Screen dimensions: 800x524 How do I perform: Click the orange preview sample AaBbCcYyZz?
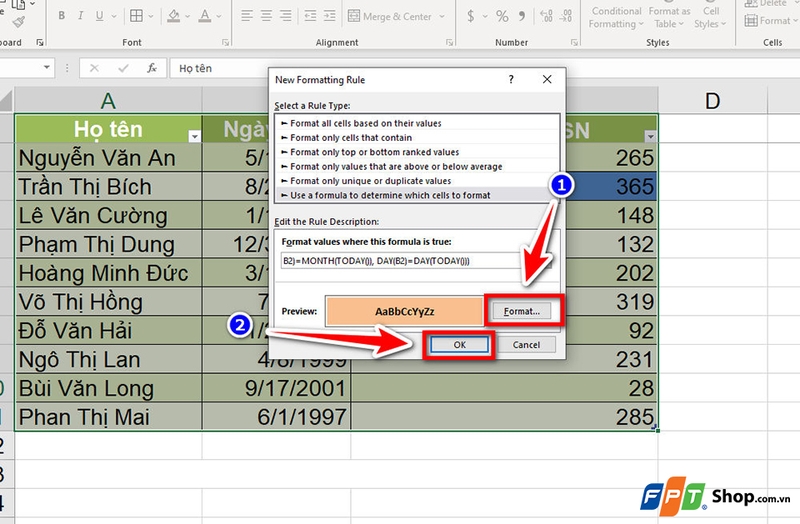coord(404,311)
